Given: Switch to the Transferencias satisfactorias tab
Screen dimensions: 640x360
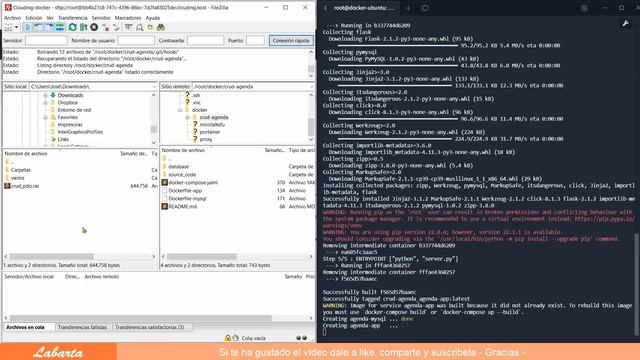Looking at the screenshot, I should [x=149, y=327].
